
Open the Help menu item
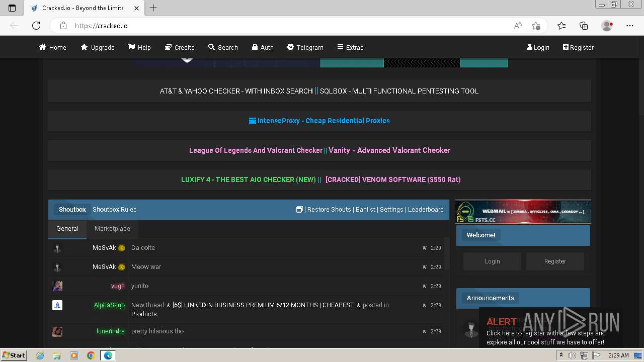point(139,47)
